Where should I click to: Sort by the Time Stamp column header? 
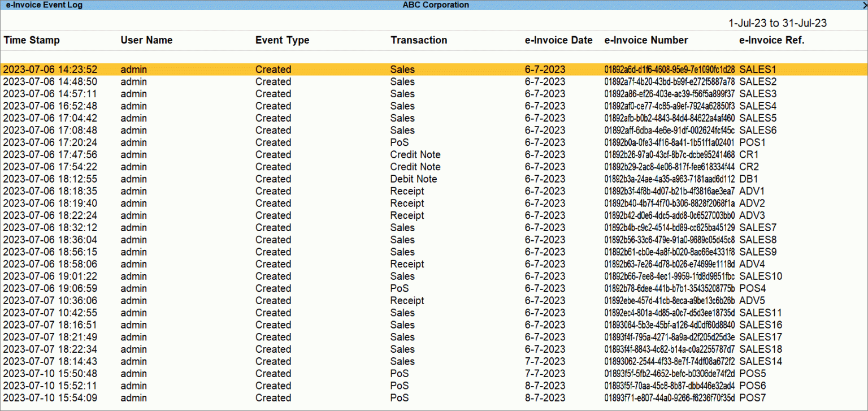coord(31,40)
